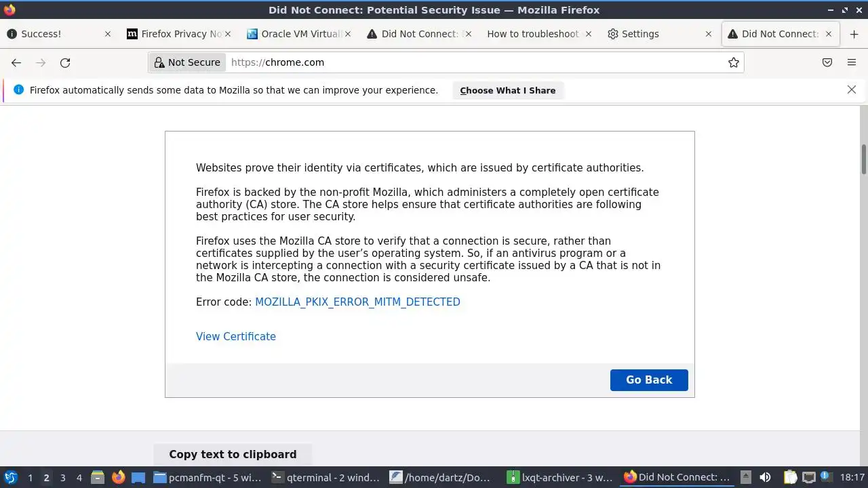868x488 pixels.
Task: Close the active Did Not Connect tab
Action: [x=828, y=34]
